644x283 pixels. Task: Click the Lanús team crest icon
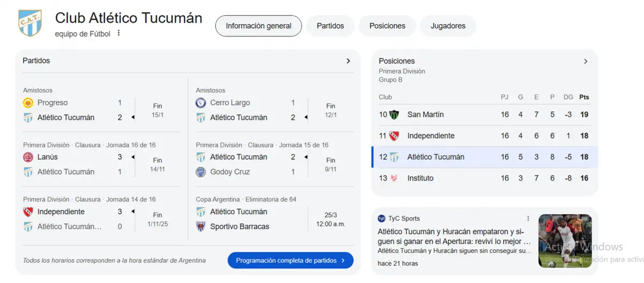click(x=28, y=157)
